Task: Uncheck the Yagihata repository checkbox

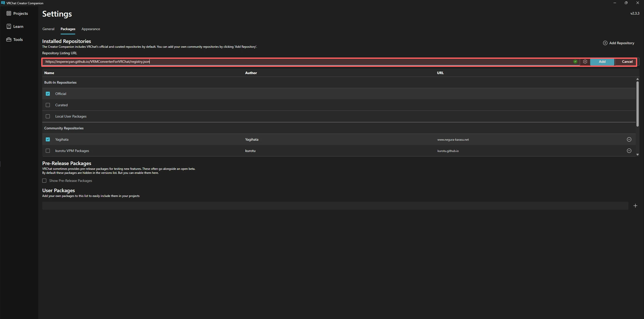Action: click(x=48, y=139)
